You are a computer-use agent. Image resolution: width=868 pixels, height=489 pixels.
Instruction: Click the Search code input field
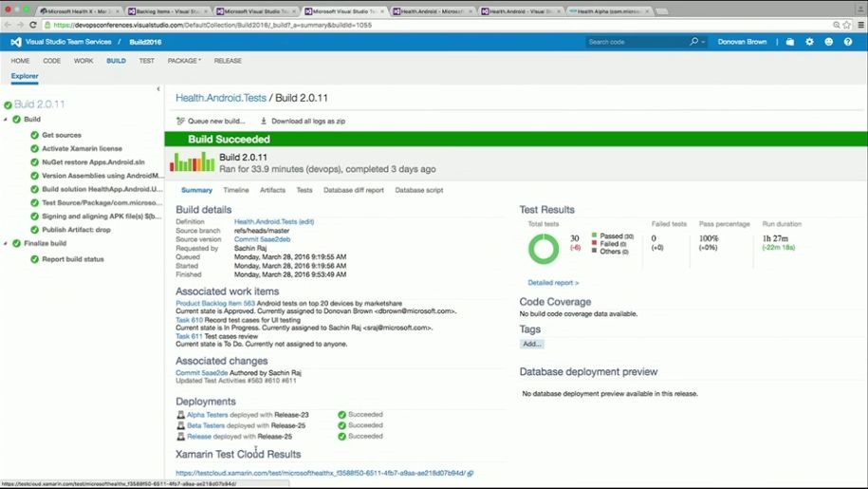coord(637,42)
